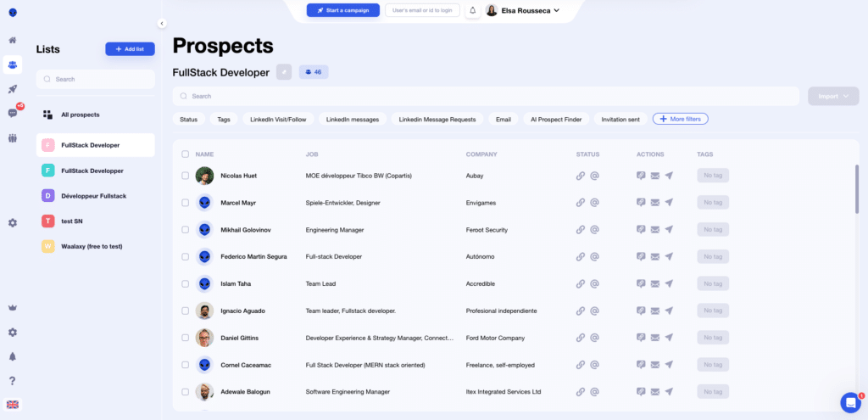The height and width of the screenshot is (420, 868).
Task: Open the live chat bubble icon
Action: pos(849,402)
